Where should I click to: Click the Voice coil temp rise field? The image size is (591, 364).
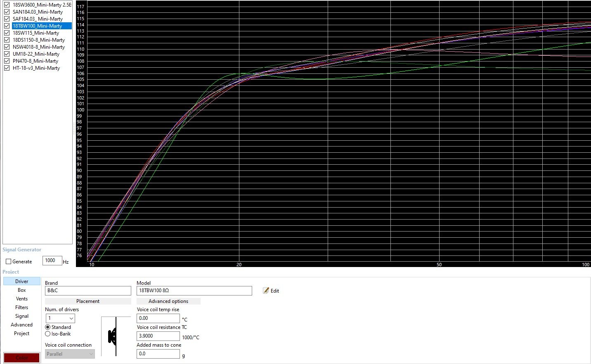158,318
